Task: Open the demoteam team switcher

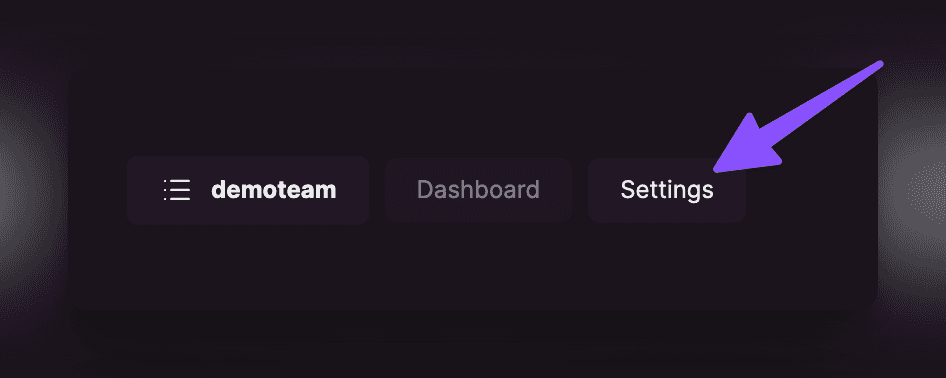Action: [247, 191]
